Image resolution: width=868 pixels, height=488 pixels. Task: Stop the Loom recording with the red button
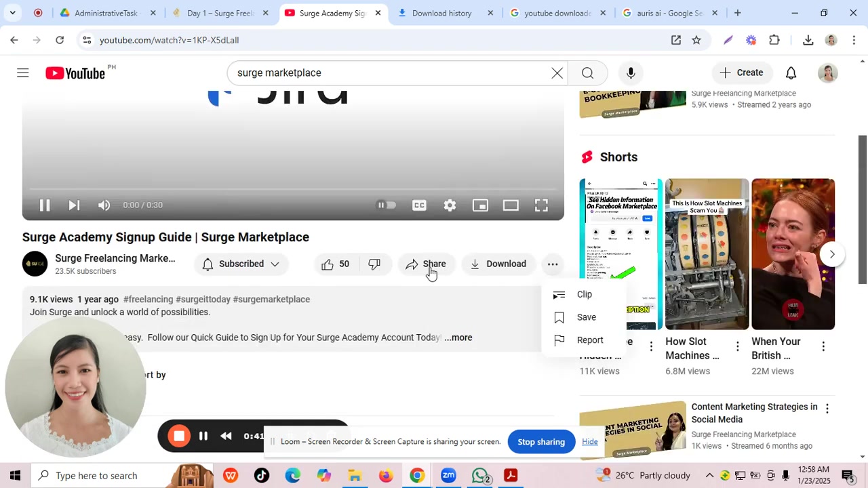179,436
